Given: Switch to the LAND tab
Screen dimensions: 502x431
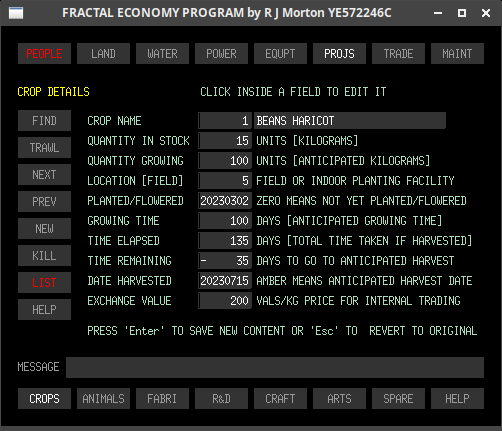Looking at the screenshot, I should click(103, 54).
